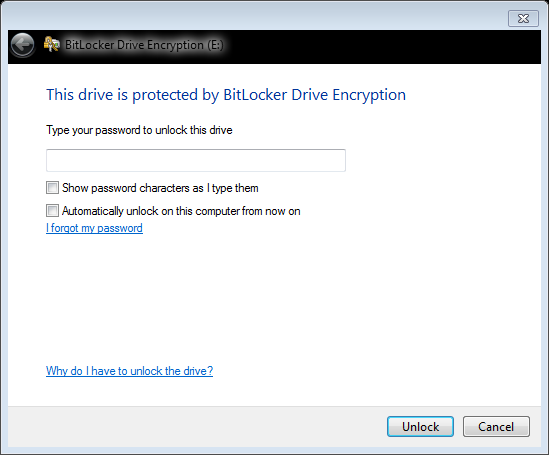The image size is (549, 455).
Task: Click the 'Show password characters as I type them' label
Action: click(x=160, y=188)
